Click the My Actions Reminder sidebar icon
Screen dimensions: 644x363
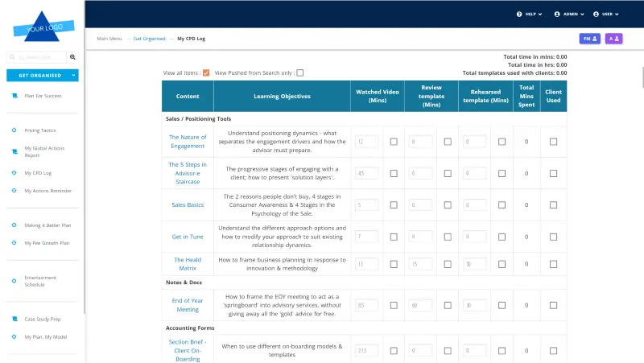(14, 191)
